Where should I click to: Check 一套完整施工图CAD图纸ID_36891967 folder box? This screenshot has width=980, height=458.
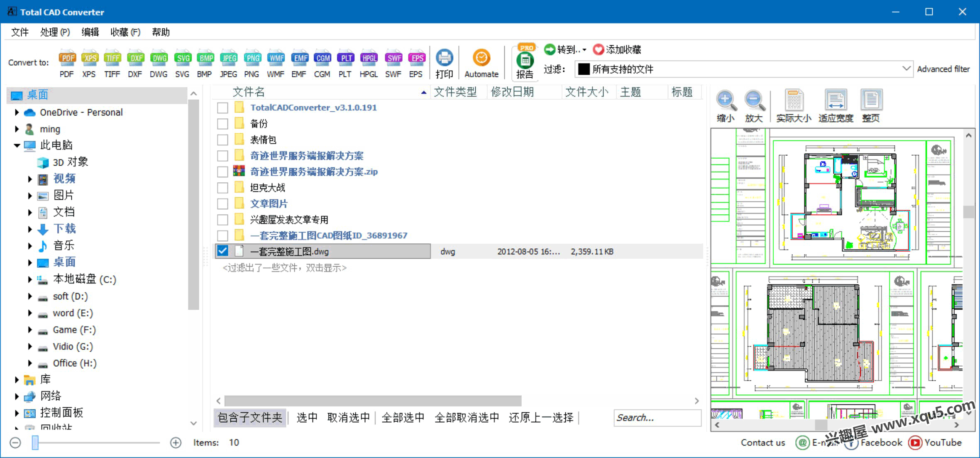coord(222,235)
